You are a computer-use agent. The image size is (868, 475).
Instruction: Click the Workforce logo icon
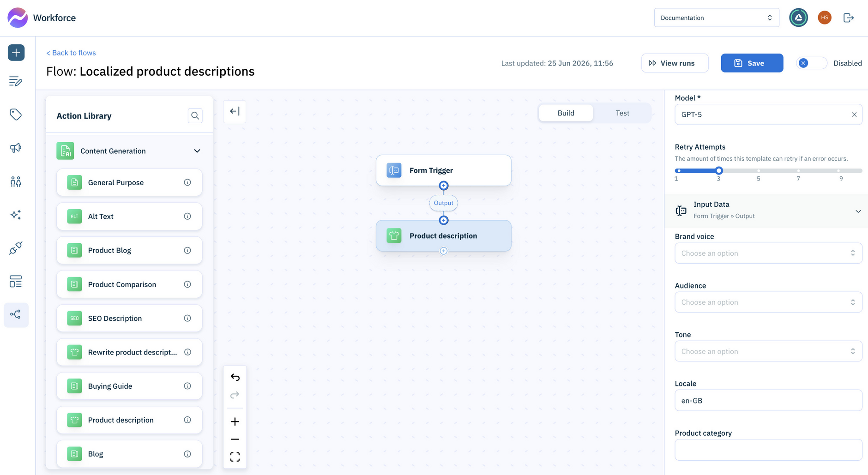pos(18,18)
